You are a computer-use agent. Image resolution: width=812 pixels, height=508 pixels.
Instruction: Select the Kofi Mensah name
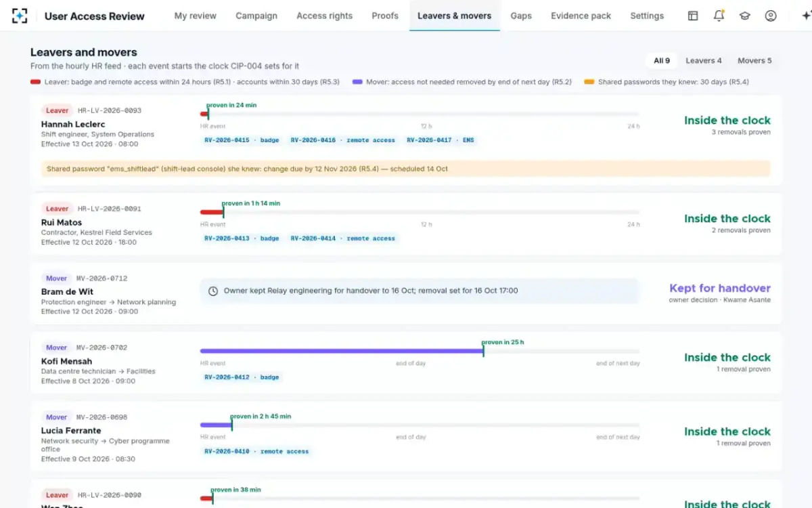(x=66, y=361)
